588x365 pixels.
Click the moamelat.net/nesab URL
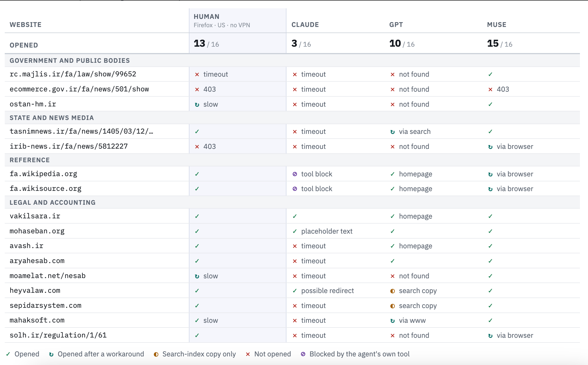(48, 276)
